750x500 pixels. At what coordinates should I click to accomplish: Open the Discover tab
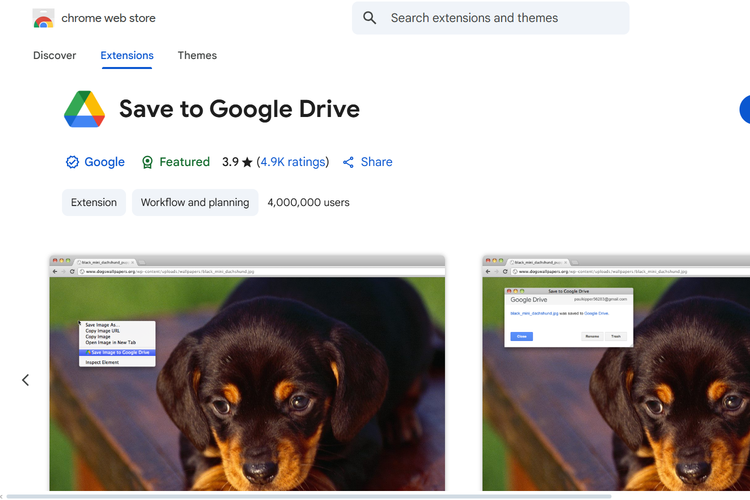(x=55, y=56)
